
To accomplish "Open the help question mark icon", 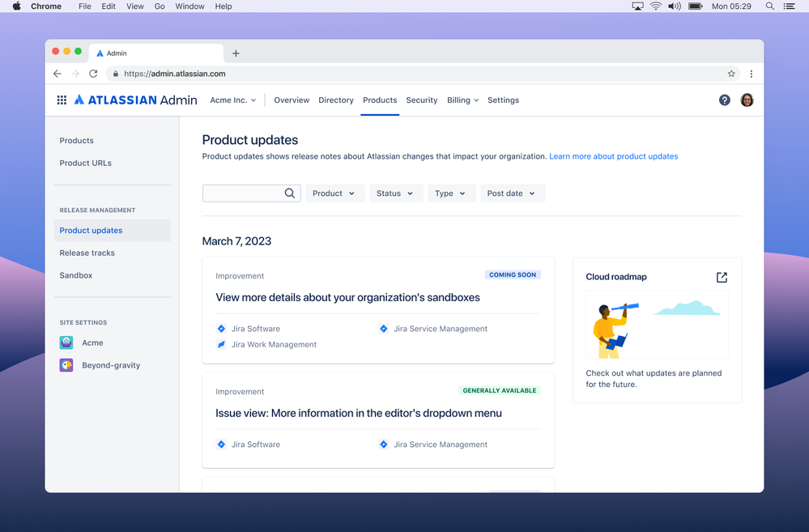I will point(725,100).
